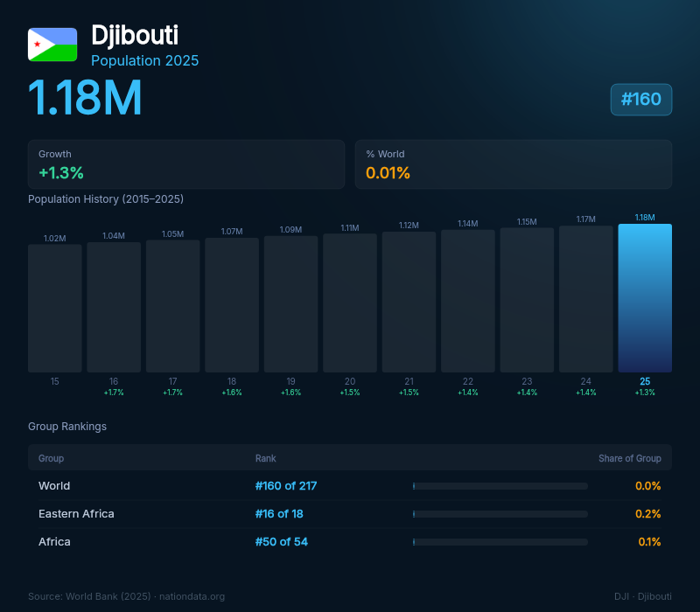Click the Share of Group column header
700x612 pixels.
629,458
